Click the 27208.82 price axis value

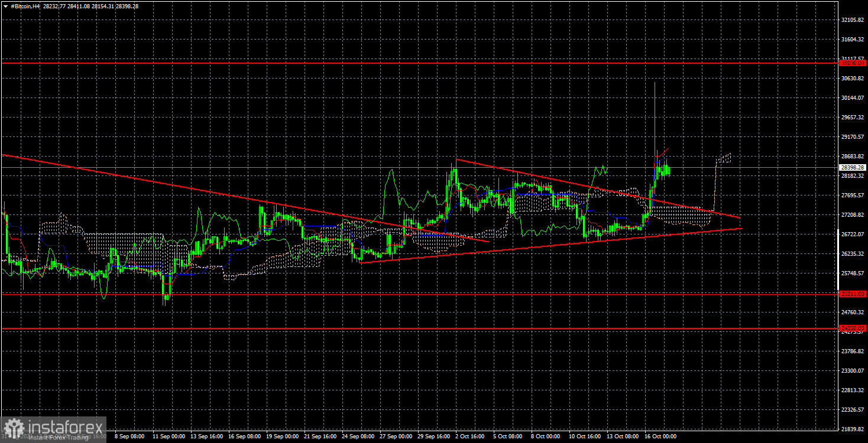[x=853, y=215]
